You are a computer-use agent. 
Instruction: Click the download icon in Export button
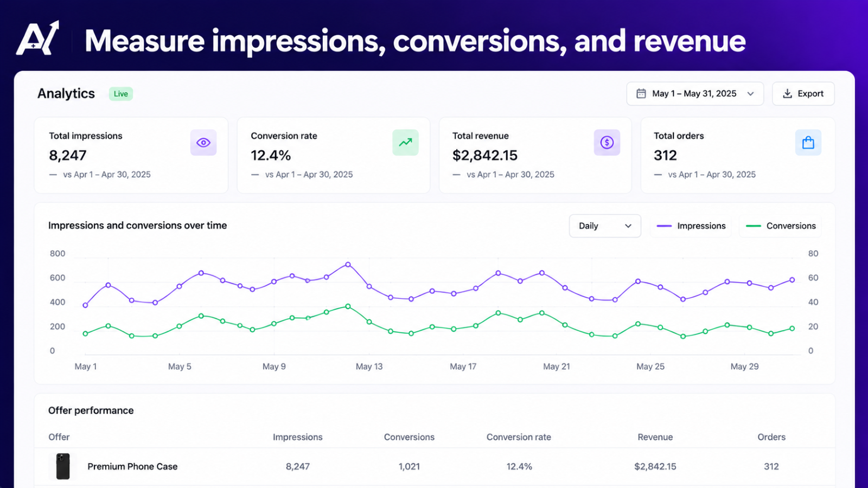coord(787,93)
